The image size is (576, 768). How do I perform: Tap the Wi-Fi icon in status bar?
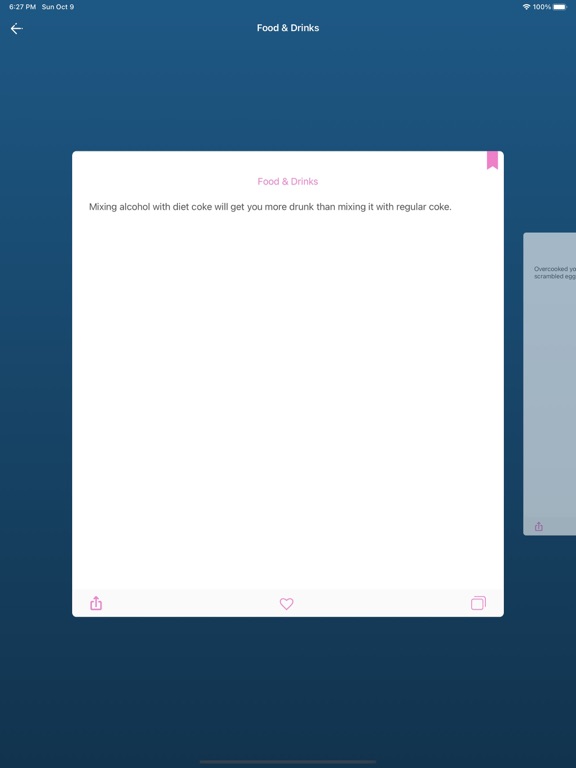(527, 7)
